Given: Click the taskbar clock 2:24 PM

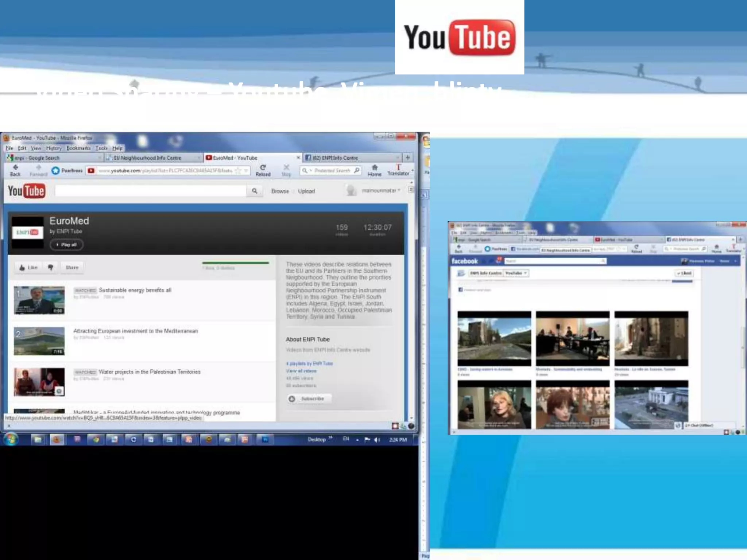Looking at the screenshot, I should [398, 440].
